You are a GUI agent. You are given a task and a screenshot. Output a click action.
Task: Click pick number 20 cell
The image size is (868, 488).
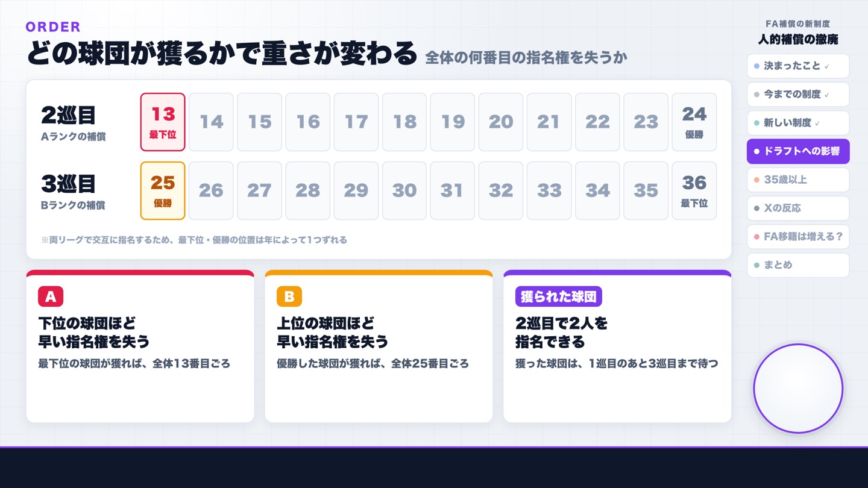(x=501, y=122)
